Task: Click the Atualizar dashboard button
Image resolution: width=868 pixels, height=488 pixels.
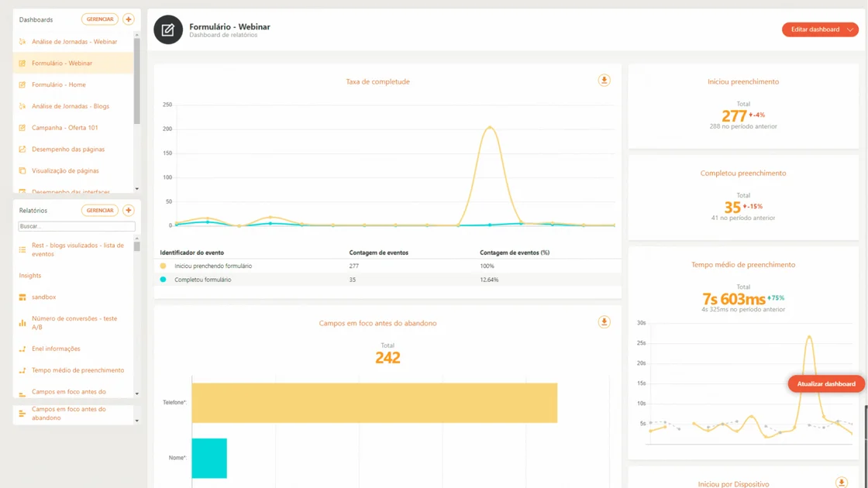Action: coord(826,384)
